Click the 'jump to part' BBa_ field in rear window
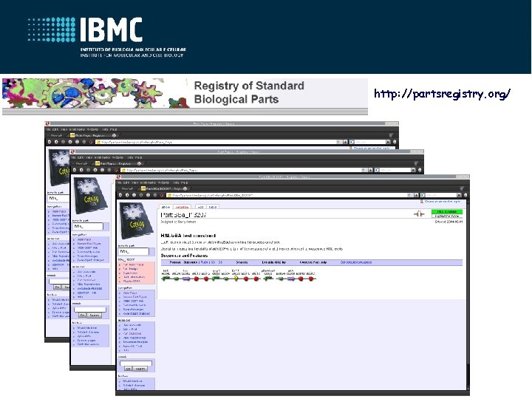 tap(58, 198)
